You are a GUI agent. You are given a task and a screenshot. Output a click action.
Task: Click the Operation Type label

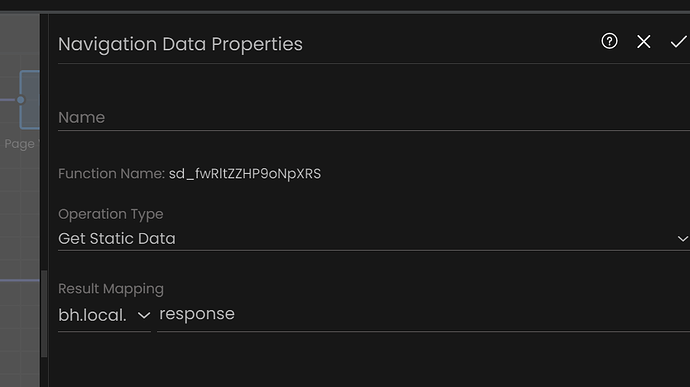pyautogui.click(x=110, y=214)
